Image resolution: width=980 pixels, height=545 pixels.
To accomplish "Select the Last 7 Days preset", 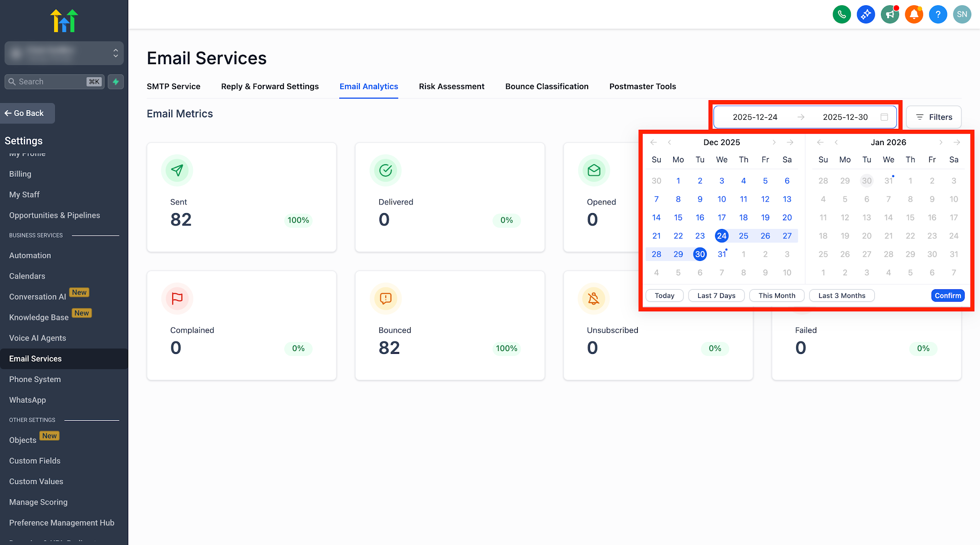I will (x=716, y=295).
